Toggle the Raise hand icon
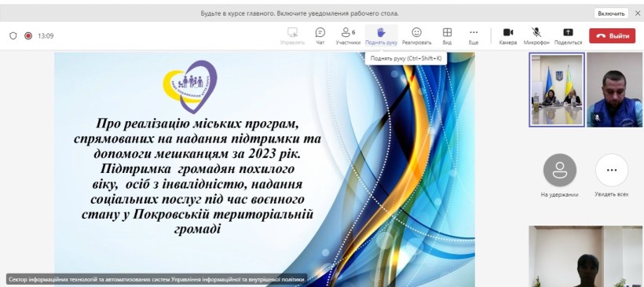The image size is (644, 287). [381, 32]
